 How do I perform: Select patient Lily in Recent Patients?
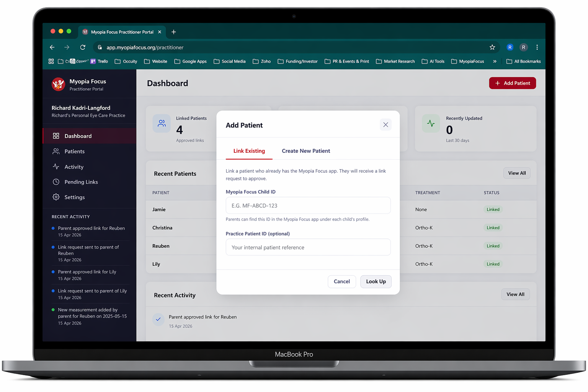[x=156, y=264]
